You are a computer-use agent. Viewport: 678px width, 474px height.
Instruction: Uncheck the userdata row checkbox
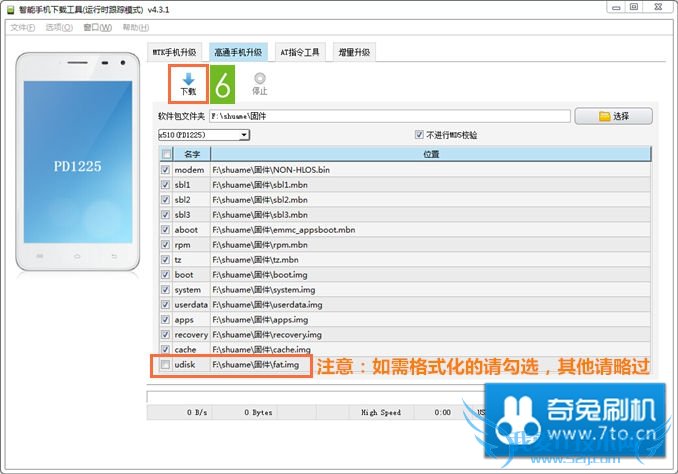click(x=165, y=304)
